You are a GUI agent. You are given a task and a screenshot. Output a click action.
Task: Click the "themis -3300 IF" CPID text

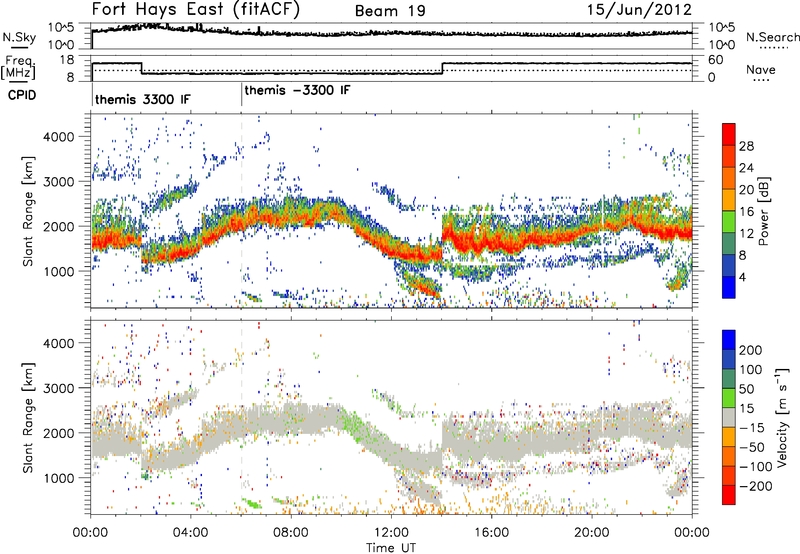coord(297,90)
